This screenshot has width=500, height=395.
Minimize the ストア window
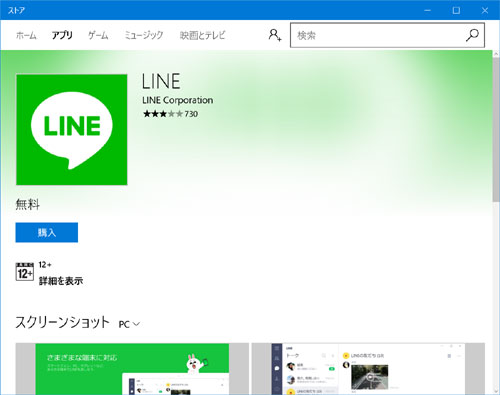[x=428, y=10]
